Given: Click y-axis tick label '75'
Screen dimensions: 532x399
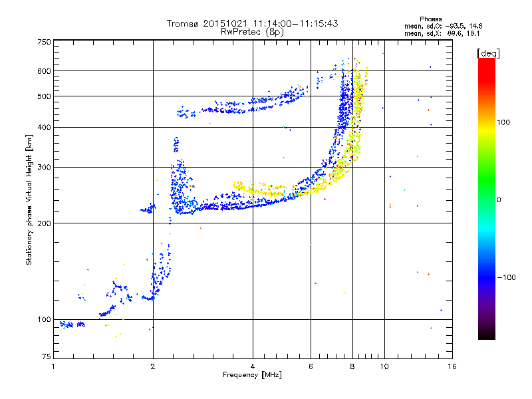Looking at the screenshot, I should [47, 356].
